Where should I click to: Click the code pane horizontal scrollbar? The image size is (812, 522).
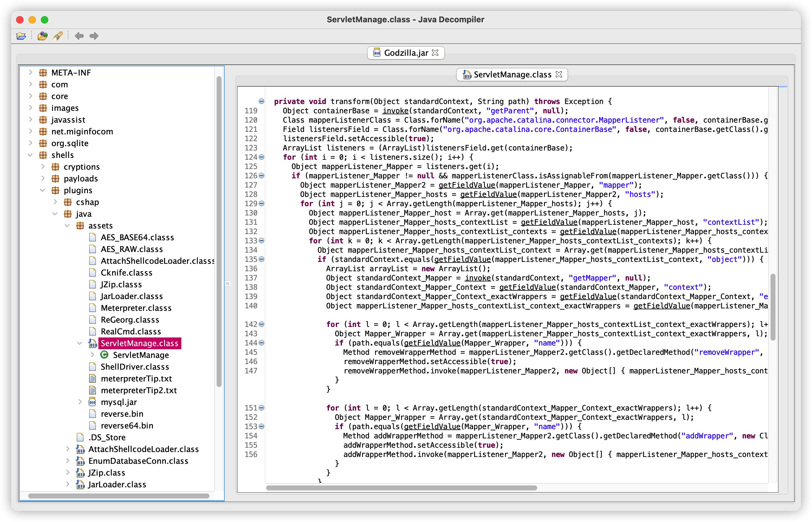click(401, 488)
